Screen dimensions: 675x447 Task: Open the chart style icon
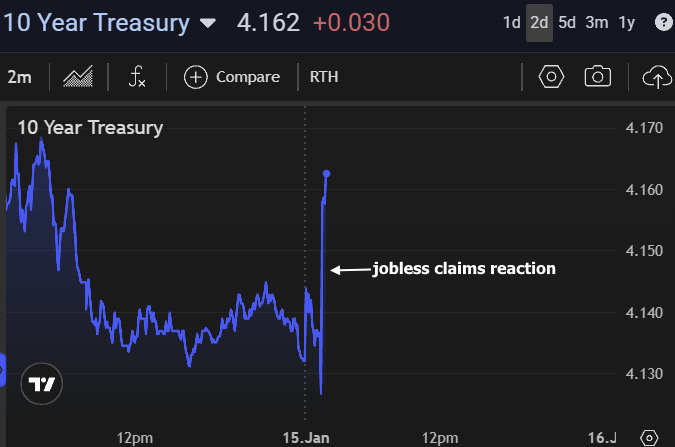pyautogui.click(x=78, y=77)
